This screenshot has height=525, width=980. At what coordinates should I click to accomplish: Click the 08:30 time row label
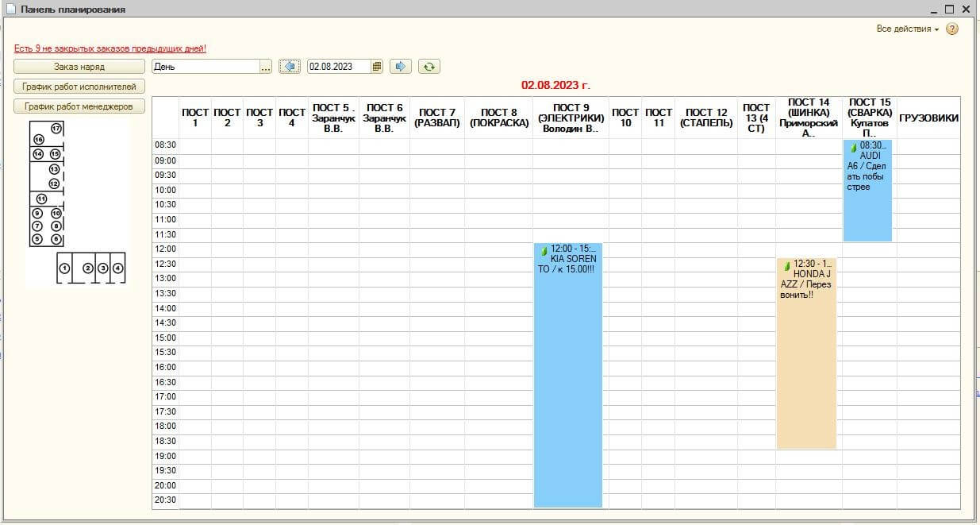pyautogui.click(x=165, y=145)
